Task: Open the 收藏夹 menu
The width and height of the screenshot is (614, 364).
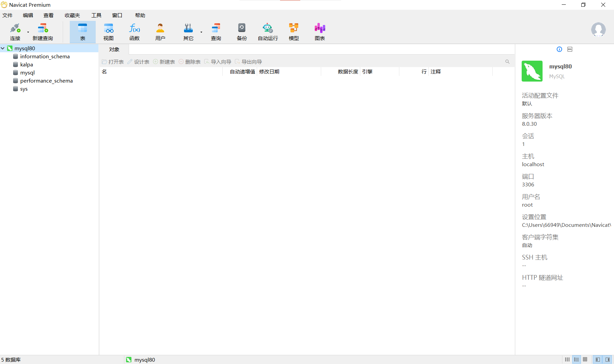Action: [72, 15]
